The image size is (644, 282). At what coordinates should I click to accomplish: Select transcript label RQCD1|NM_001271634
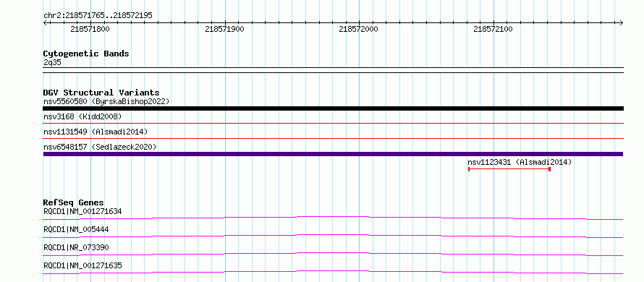(x=82, y=211)
